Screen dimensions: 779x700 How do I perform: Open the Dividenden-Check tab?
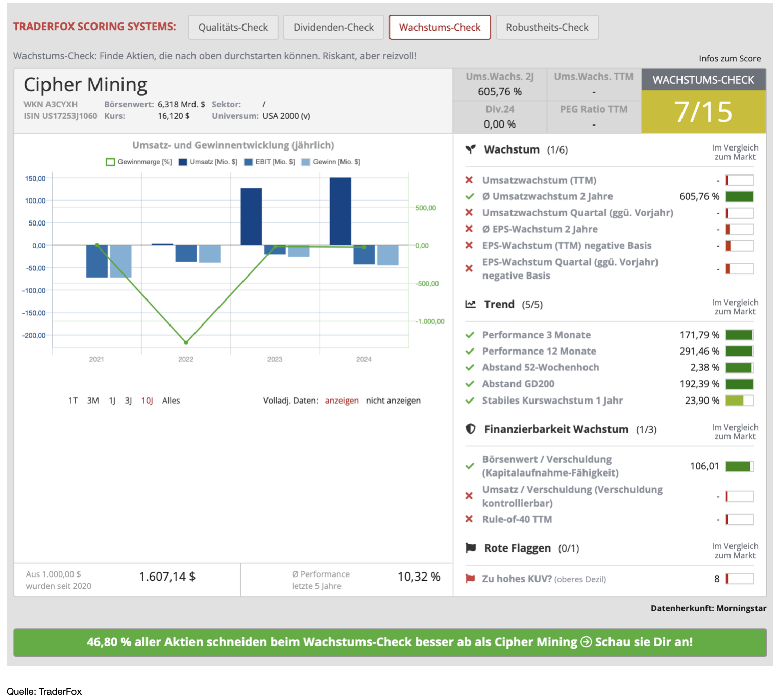(333, 27)
